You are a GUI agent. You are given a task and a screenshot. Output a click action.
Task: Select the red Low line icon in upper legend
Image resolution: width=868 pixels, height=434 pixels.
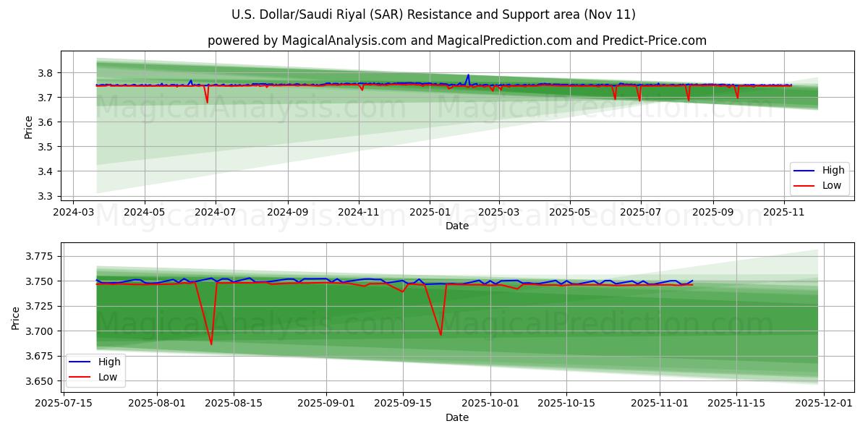(805, 185)
